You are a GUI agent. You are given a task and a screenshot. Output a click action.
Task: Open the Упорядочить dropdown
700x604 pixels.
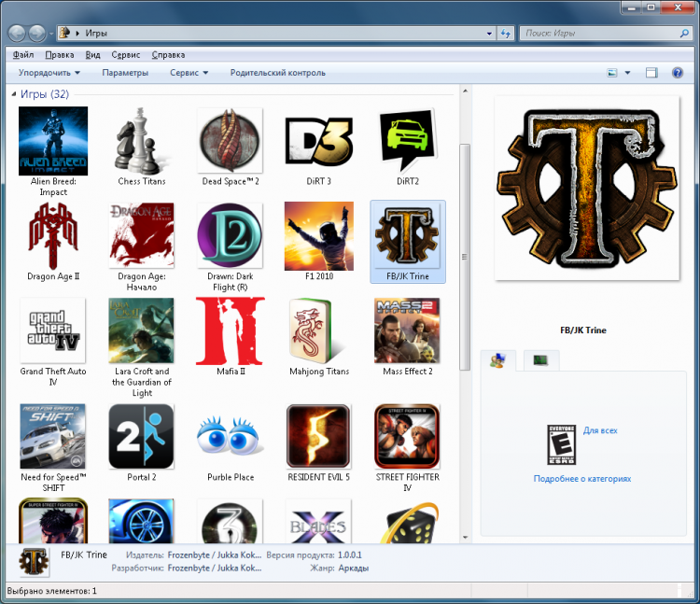49,73
